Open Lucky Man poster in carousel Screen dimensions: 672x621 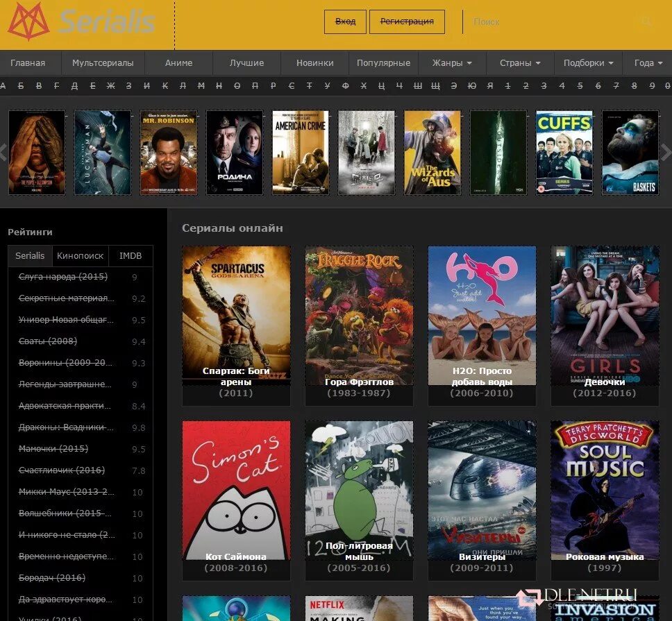tap(103, 153)
